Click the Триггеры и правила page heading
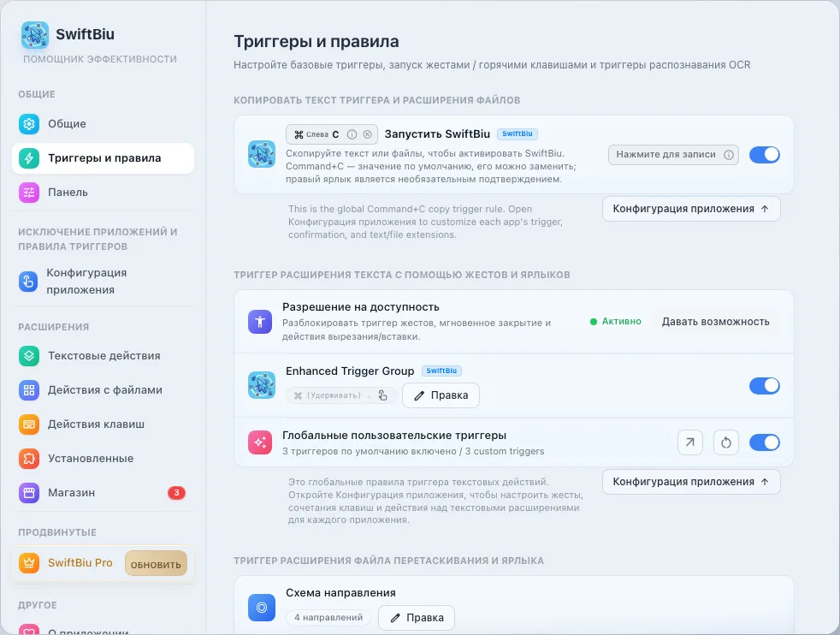The image size is (840, 635). point(316,42)
